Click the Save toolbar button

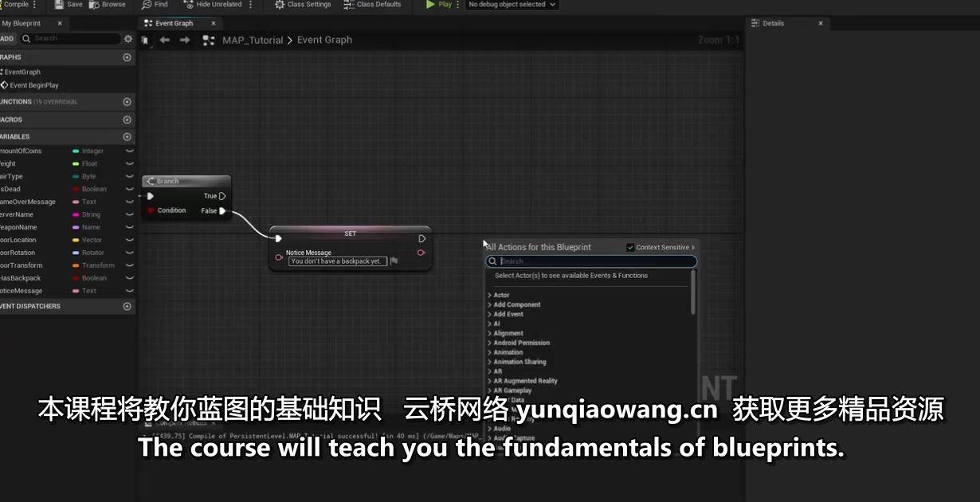click(x=69, y=4)
